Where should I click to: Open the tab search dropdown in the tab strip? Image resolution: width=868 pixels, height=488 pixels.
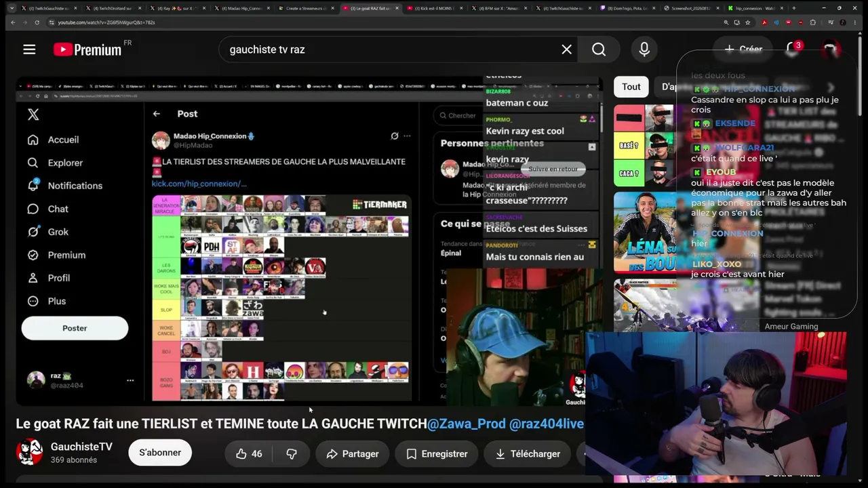tap(12, 8)
